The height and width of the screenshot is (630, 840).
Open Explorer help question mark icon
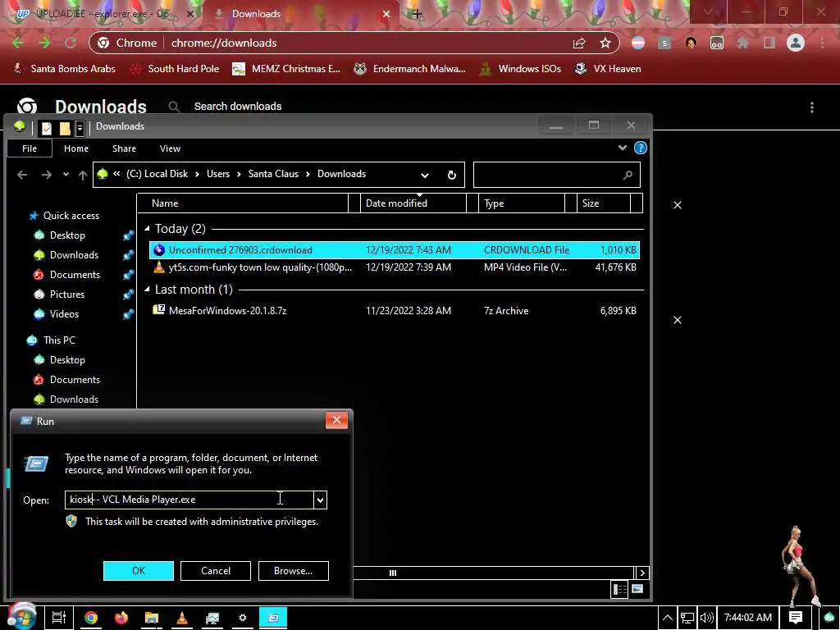point(640,148)
